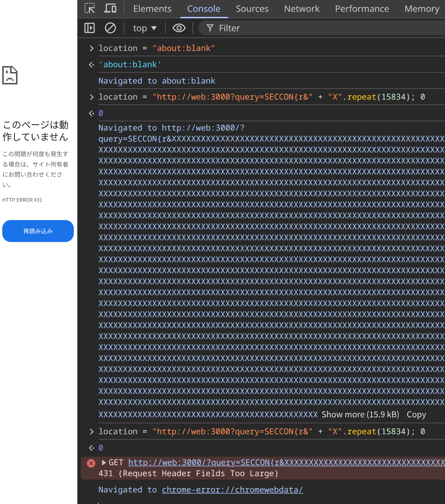Open the live expression eye icon
Screen dimensions: 445x504
[x=179, y=28]
